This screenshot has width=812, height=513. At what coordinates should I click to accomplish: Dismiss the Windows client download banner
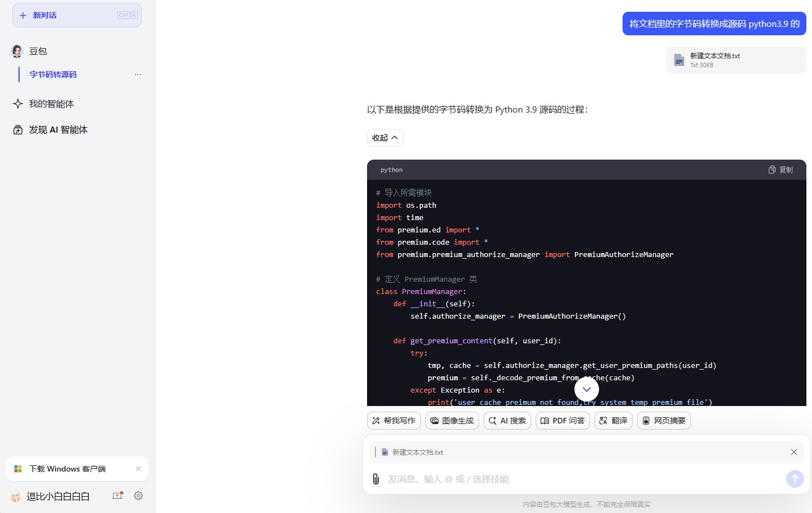point(138,469)
